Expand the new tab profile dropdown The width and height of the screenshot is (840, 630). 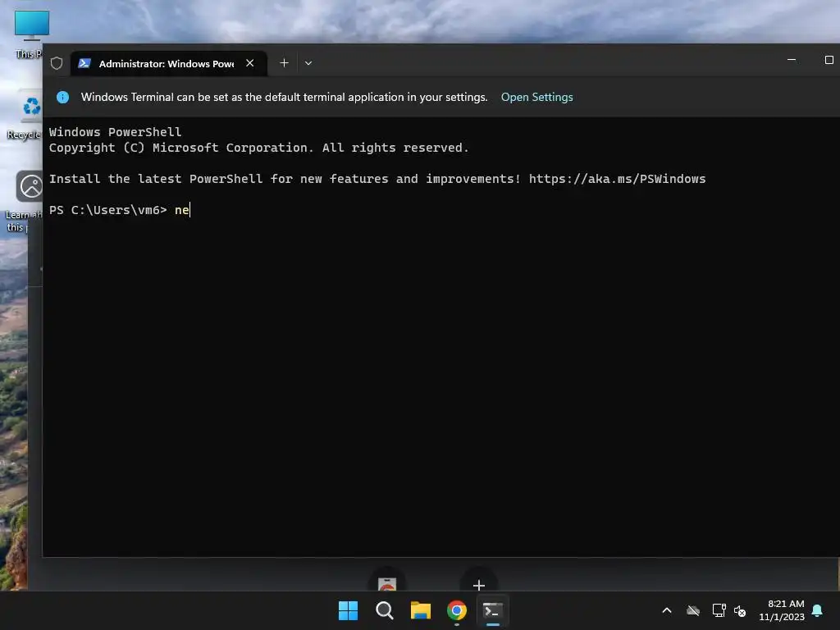pos(308,63)
